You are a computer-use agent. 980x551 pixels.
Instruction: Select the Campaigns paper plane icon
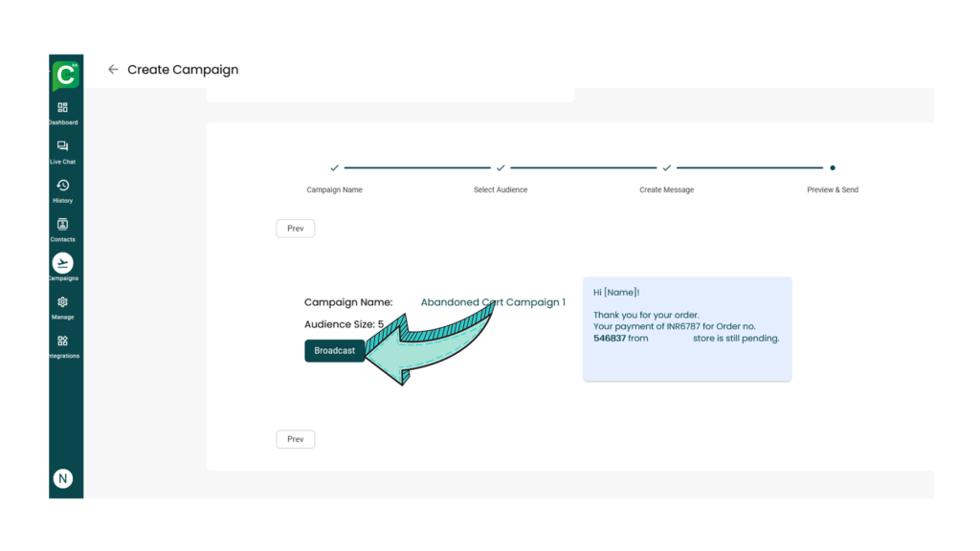63,263
